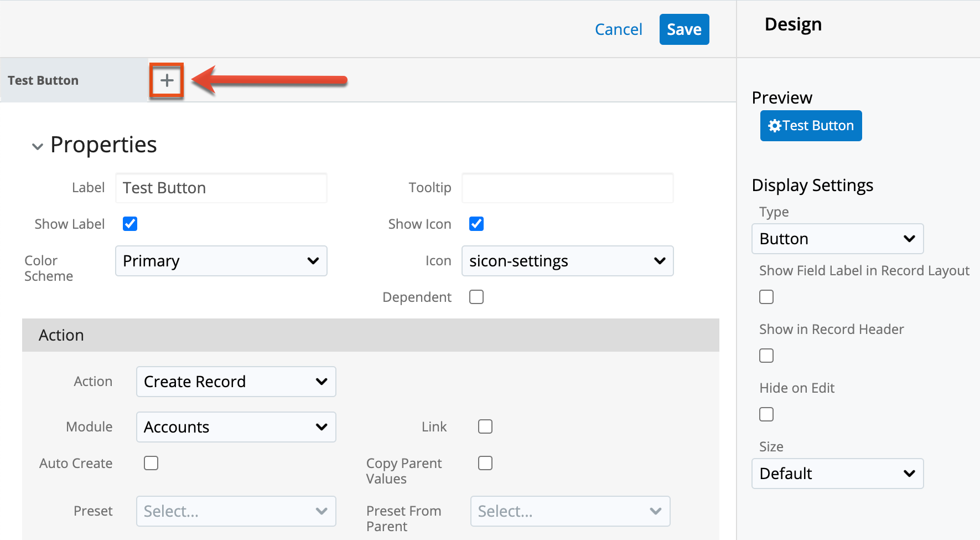The image size is (980, 540).
Task: Open the Module dropdown set to Accounts
Action: click(236, 427)
